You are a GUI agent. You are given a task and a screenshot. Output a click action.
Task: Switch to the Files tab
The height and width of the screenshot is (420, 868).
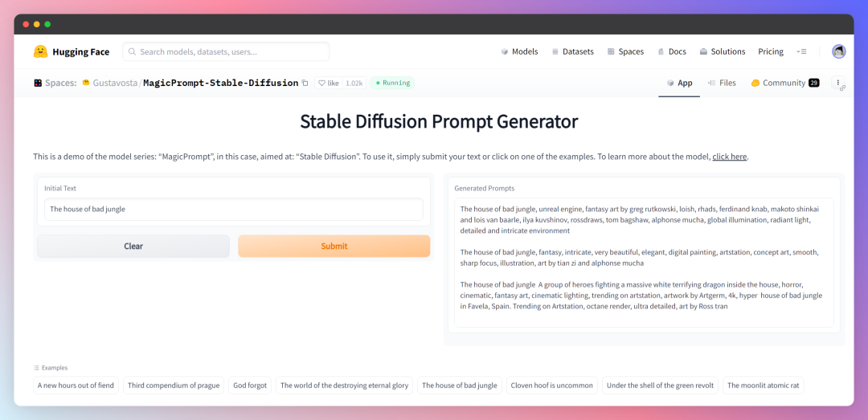click(722, 83)
